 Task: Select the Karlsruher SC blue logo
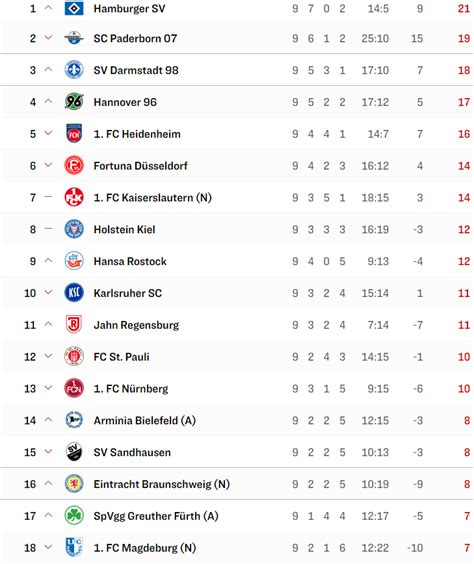(x=74, y=292)
